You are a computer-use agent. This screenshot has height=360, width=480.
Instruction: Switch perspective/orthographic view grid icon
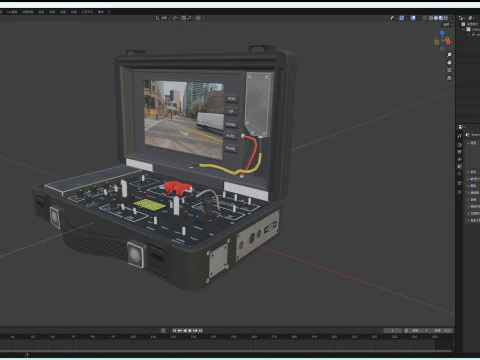click(x=449, y=78)
